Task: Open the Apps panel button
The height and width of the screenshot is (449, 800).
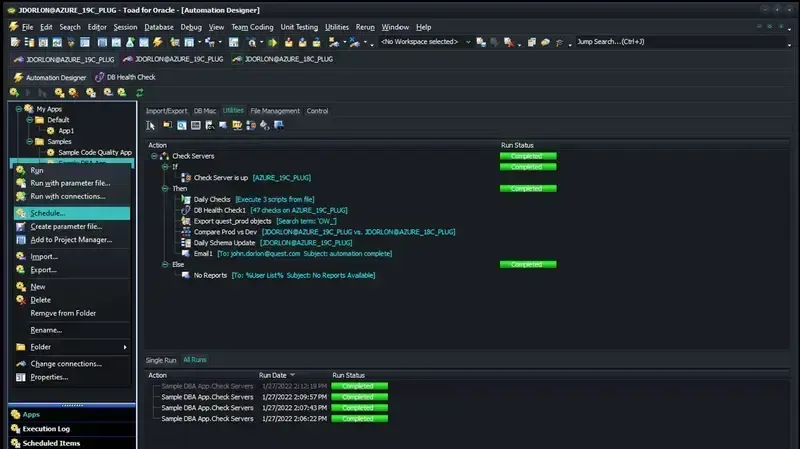Action: coord(72,414)
